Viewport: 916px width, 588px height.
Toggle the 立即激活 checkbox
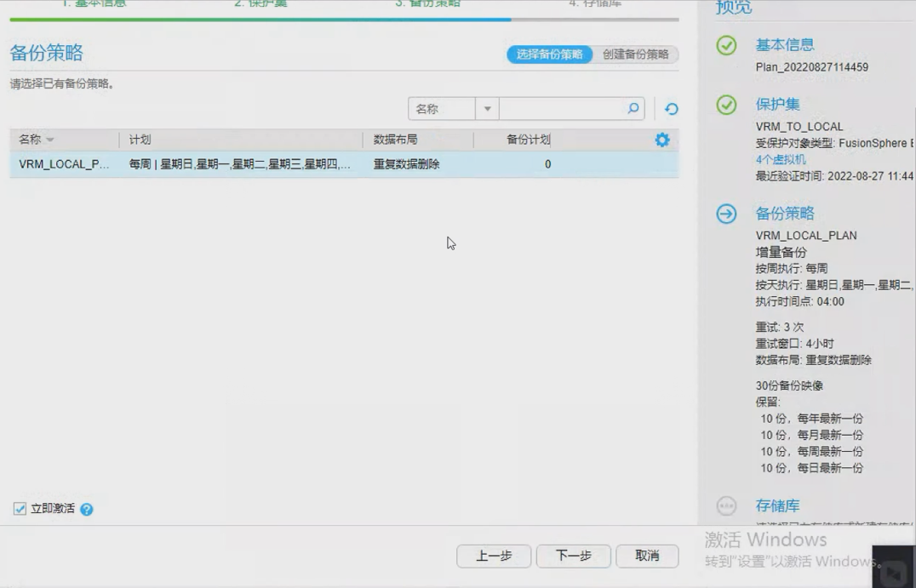coord(20,509)
